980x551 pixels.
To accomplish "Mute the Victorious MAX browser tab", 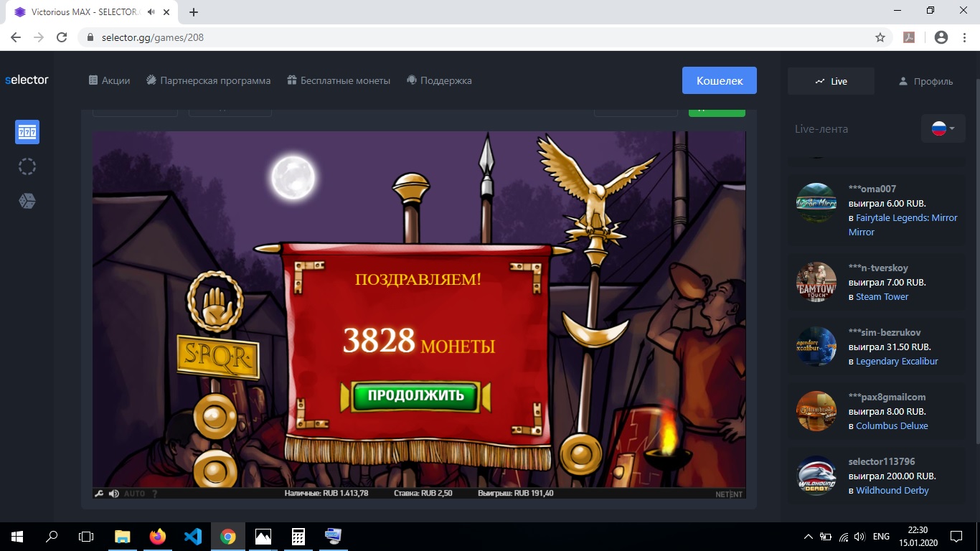I will pos(151,12).
